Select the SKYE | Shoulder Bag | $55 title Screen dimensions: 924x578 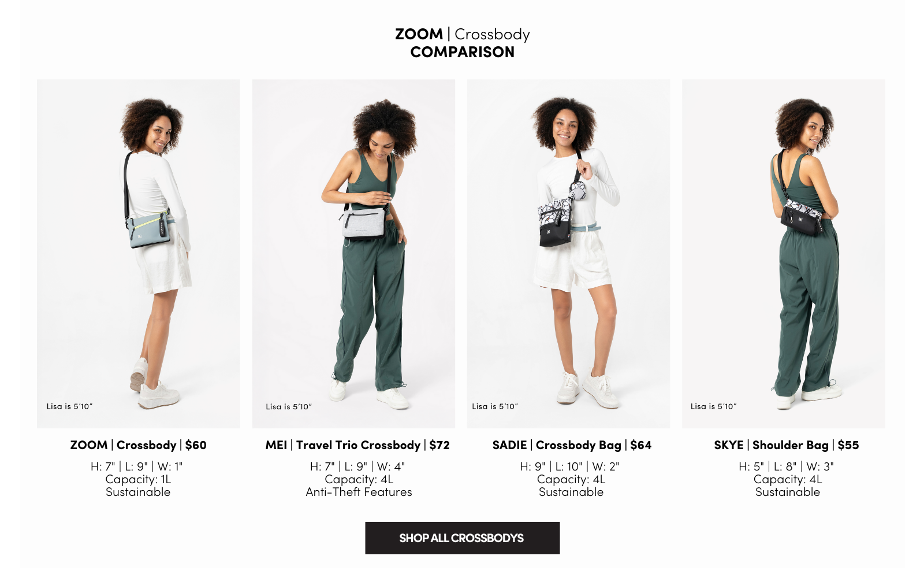(x=787, y=445)
